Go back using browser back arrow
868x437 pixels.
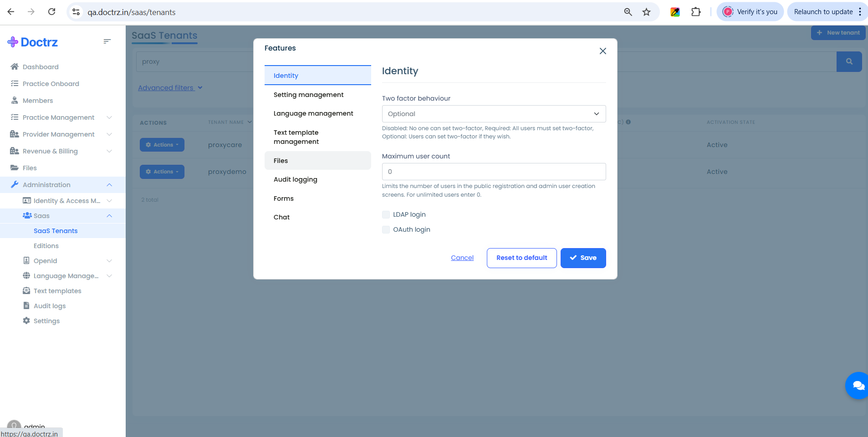click(x=11, y=12)
